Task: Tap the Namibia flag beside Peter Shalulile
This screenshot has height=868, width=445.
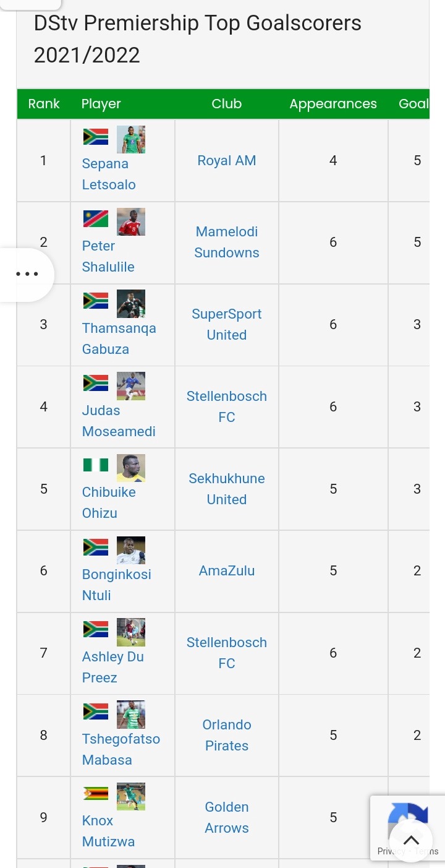Action: tap(96, 219)
